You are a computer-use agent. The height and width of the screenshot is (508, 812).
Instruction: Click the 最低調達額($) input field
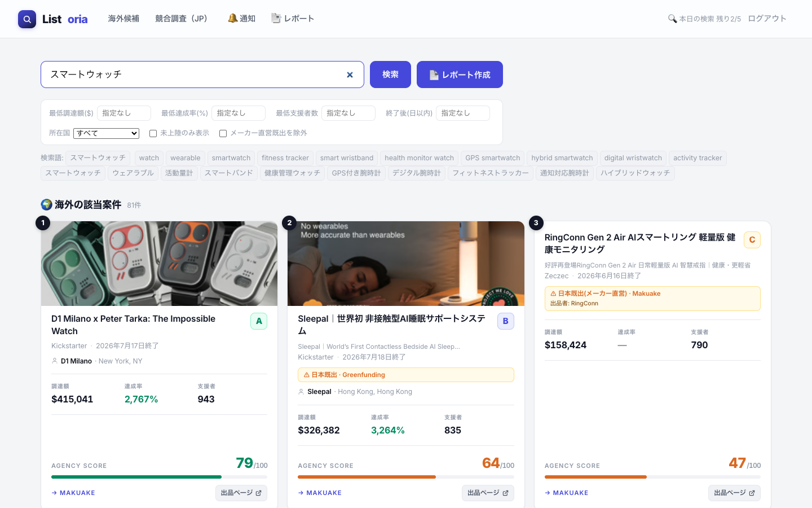124,113
